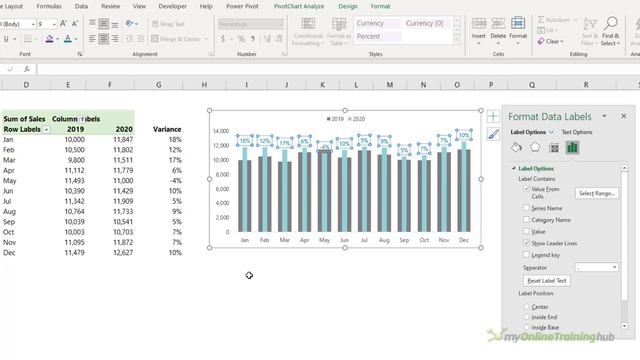Select Inside End label position
Screen dimensions: 640x360
click(526, 317)
